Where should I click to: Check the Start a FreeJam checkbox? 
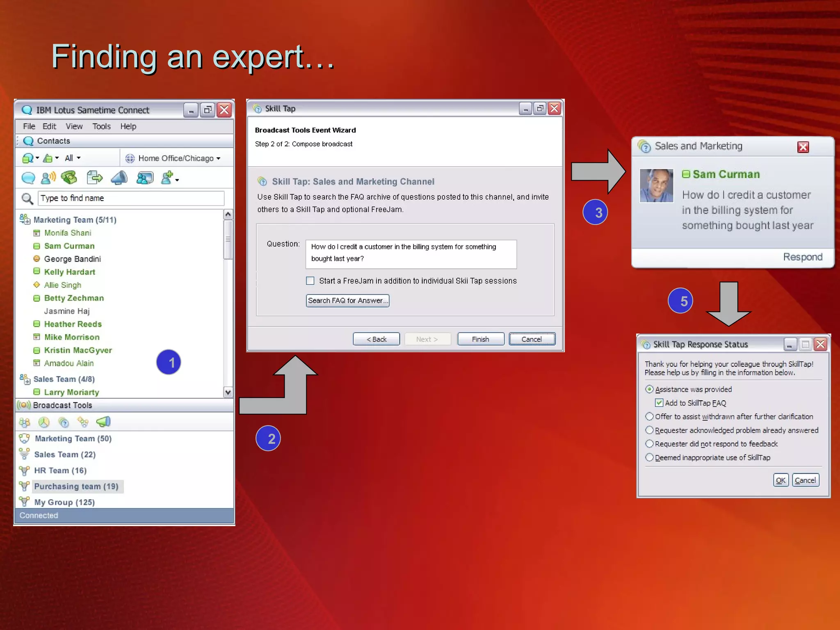(x=310, y=281)
